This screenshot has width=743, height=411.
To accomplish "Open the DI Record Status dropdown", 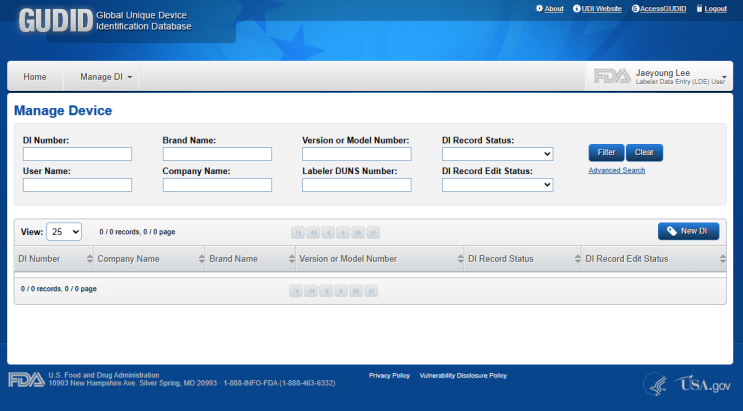I will 497,154.
